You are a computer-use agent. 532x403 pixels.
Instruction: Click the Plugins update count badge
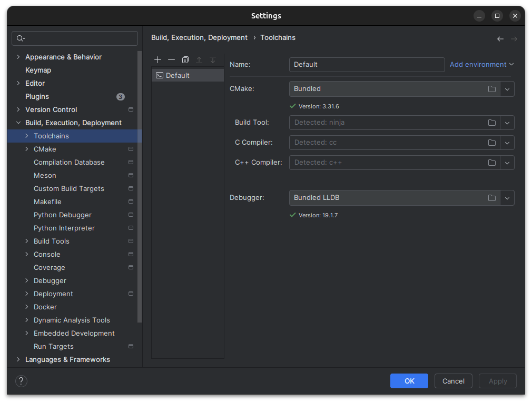(121, 97)
